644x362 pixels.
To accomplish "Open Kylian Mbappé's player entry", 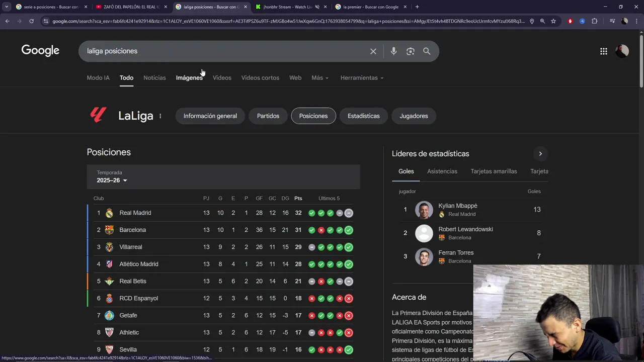I will point(470,210).
